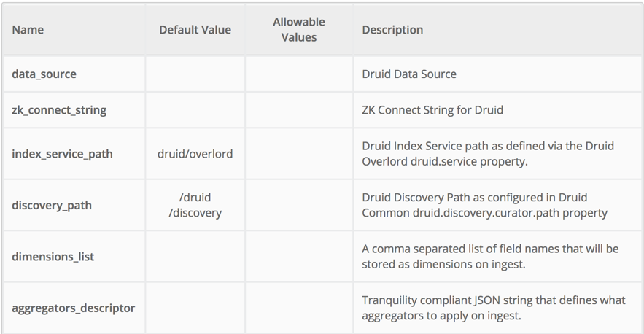
Task: Click the Name column header
Action: coord(28,30)
